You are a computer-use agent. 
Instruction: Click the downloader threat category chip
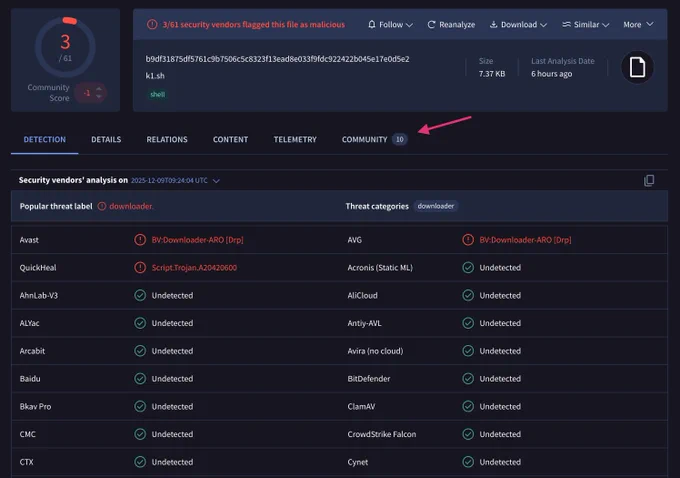click(435, 206)
